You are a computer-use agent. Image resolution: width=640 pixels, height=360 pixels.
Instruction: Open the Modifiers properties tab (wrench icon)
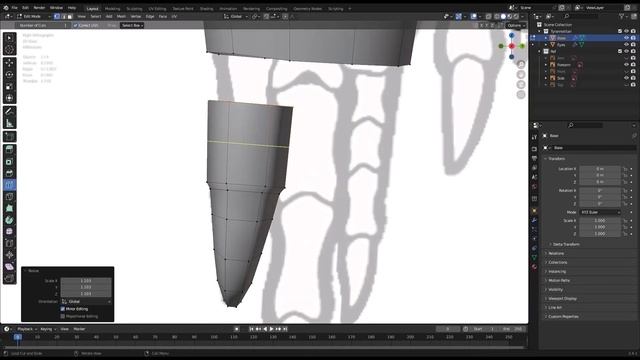pos(534,220)
